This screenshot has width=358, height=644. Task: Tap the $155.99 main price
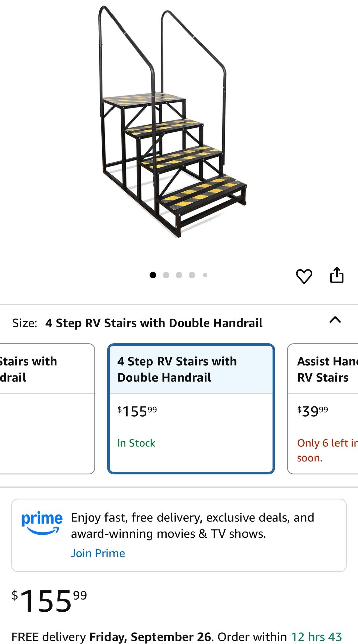pos(49,601)
